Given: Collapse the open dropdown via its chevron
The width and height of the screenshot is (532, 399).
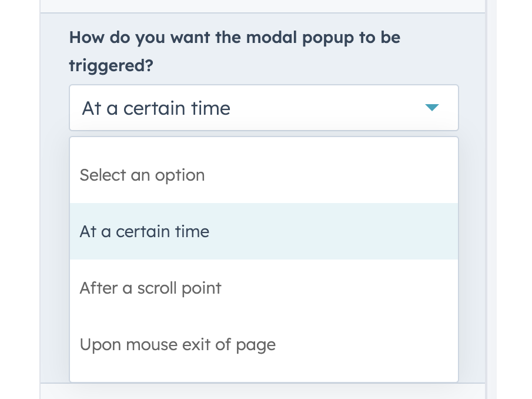Looking at the screenshot, I should 432,108.
